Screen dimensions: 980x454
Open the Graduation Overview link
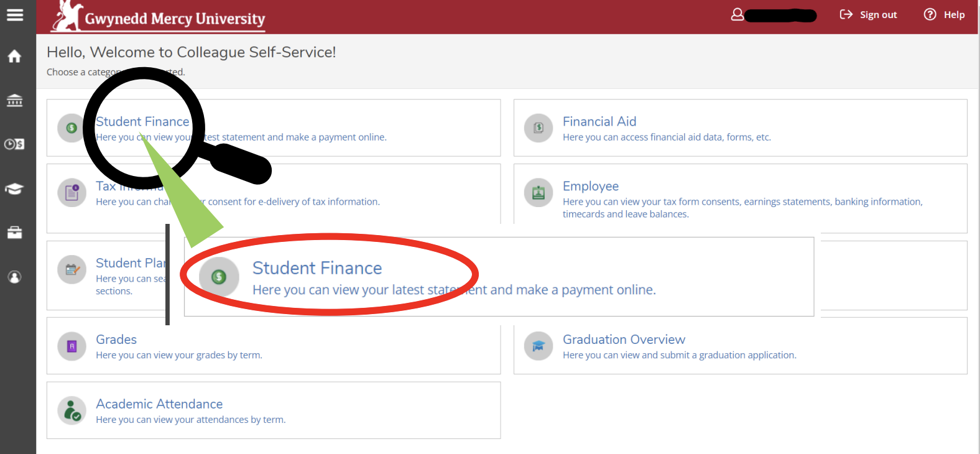pyautogui.click(x=624, y=340)
